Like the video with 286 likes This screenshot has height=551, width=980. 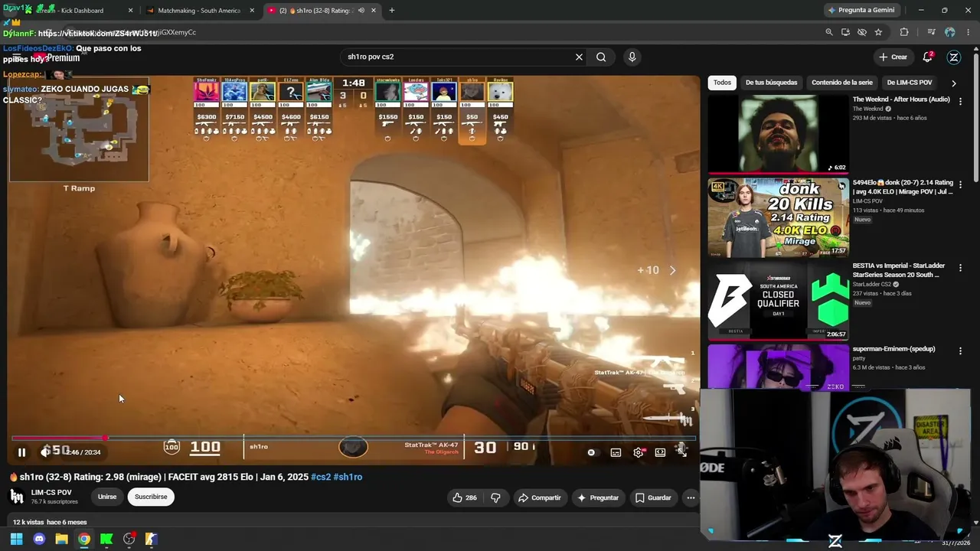pyautogui.click(x=465, y=497)
